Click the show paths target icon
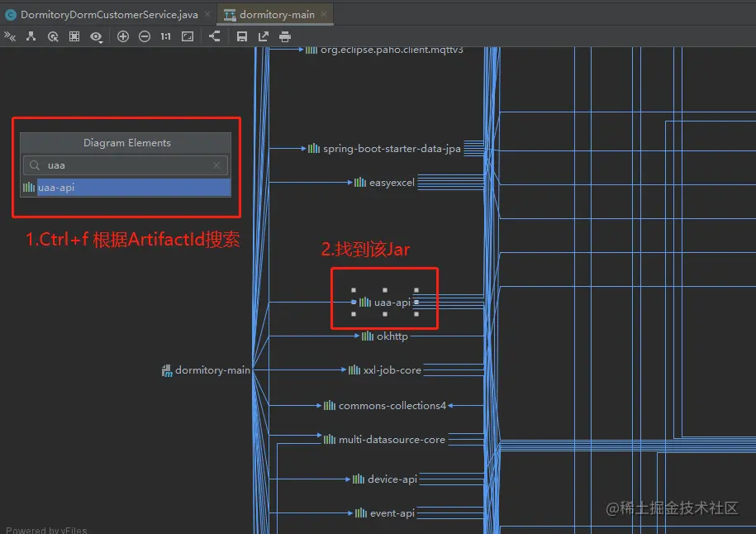Screen dimensions: 756x534 (x=53, y=36)
